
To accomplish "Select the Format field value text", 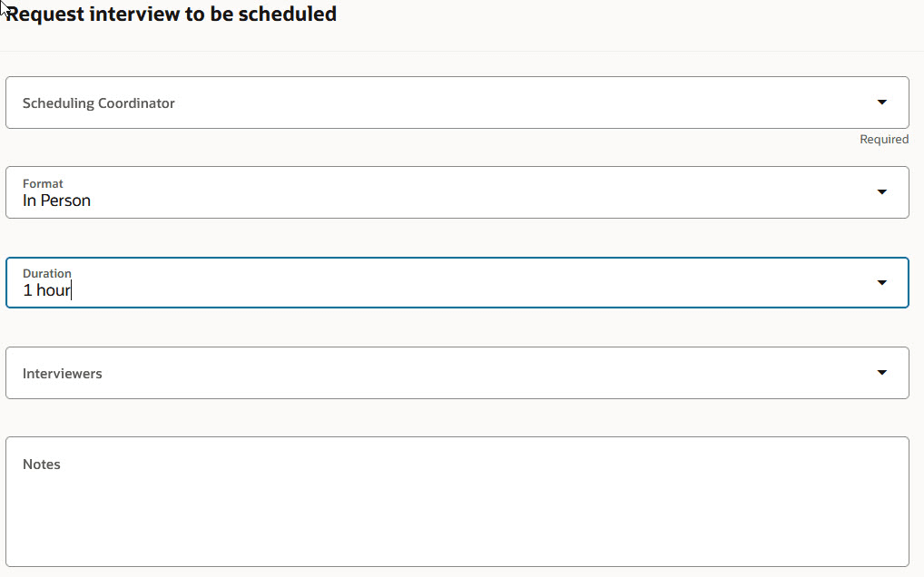I will tap(56, 200).
